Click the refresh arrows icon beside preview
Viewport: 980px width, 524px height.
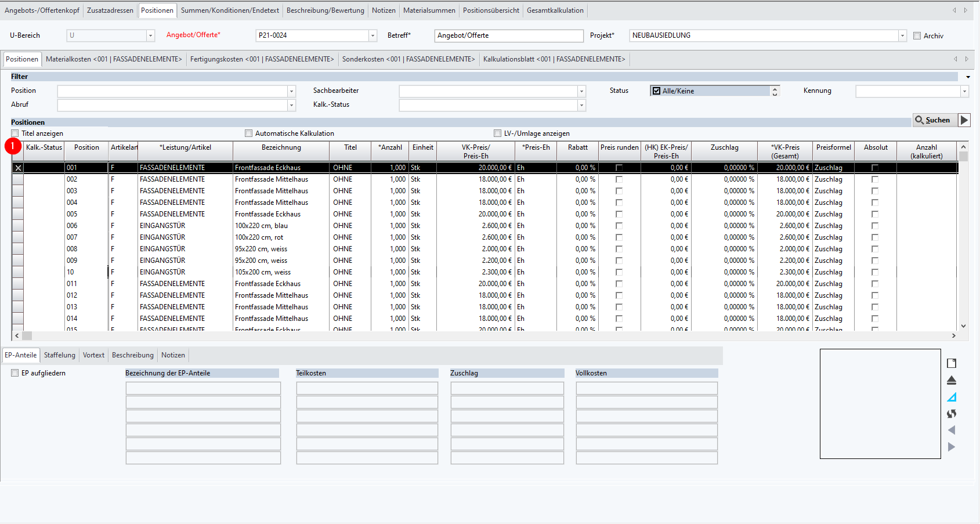(952, 414)
